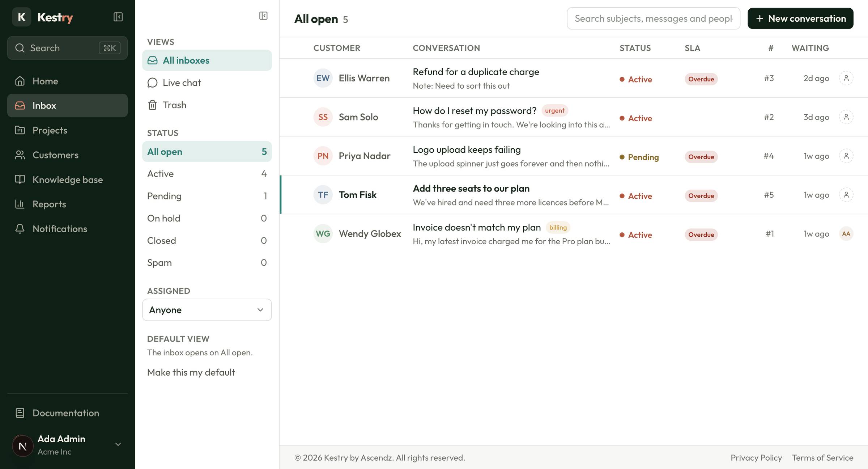Filter by Spam status
868x469 pixels.
pos(207,263)
